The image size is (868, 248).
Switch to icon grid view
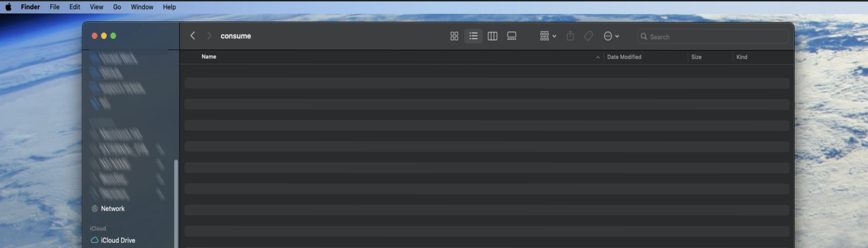point(454,36)
